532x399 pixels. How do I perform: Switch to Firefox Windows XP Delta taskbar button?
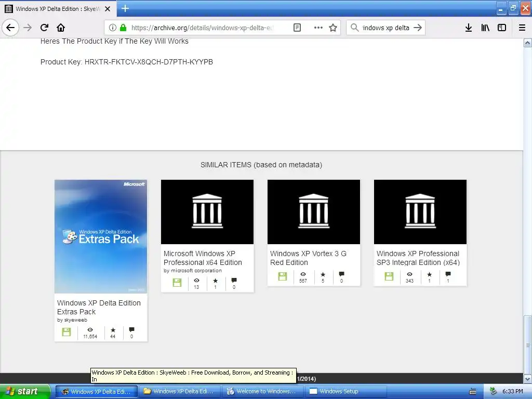tap(96, 391)
